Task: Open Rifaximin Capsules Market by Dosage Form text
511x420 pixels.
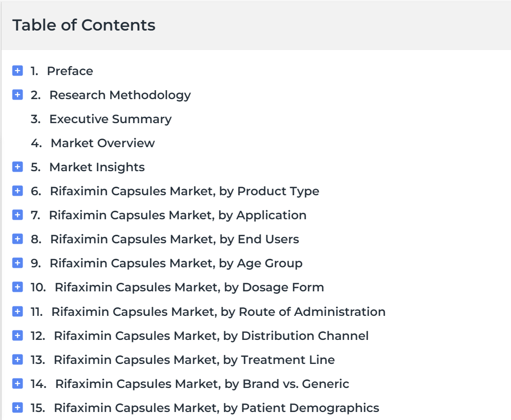Action: click(x=189, y=287)
